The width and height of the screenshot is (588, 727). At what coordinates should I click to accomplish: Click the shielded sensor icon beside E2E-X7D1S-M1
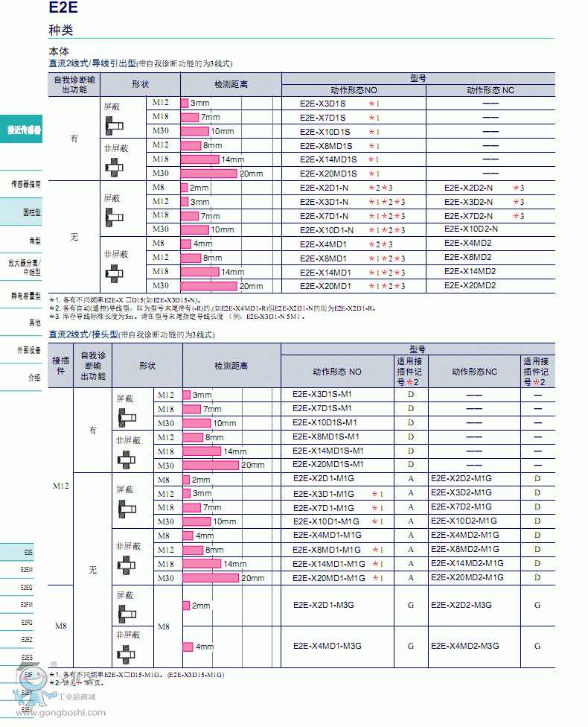pyautogui.click(x=127, y=418)
